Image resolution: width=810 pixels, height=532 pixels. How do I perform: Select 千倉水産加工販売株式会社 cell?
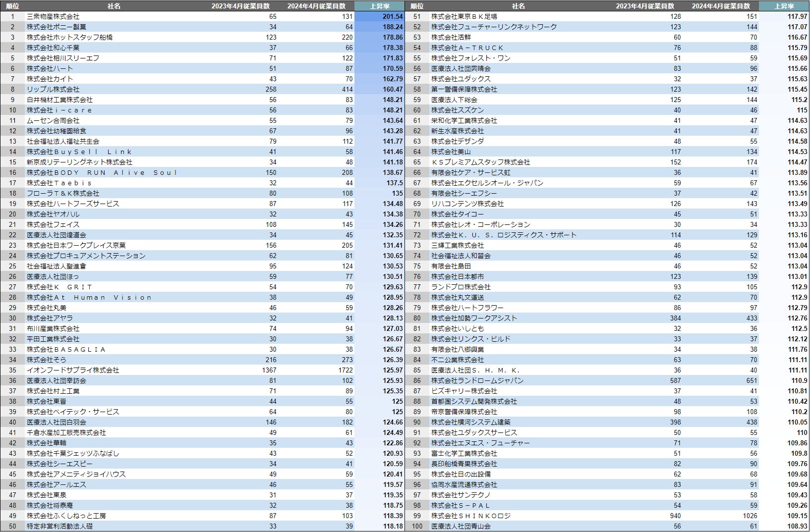coord(114,432)
